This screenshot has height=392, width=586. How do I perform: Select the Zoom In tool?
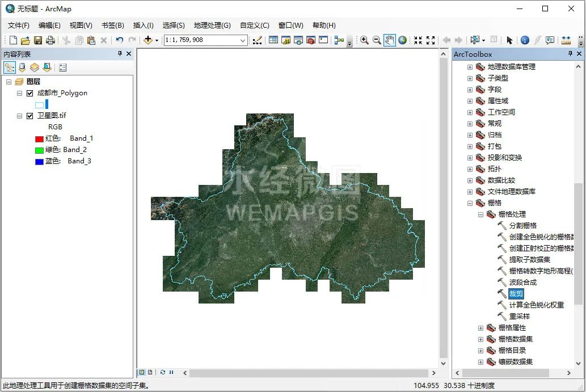pos(364,40)
